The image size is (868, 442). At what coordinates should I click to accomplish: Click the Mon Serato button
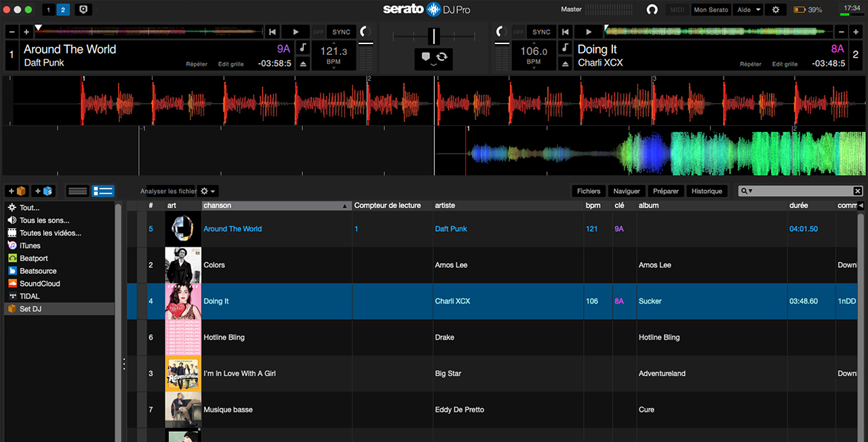(711, 9)
